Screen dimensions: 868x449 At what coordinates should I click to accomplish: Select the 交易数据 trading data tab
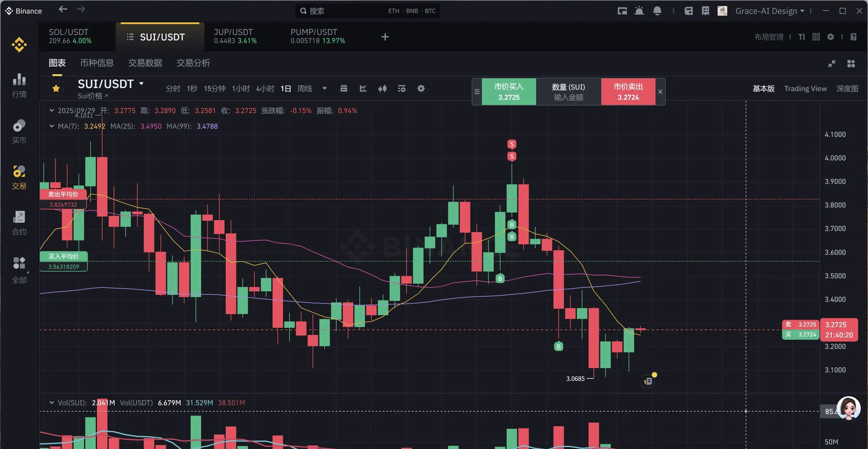[145, 63]
